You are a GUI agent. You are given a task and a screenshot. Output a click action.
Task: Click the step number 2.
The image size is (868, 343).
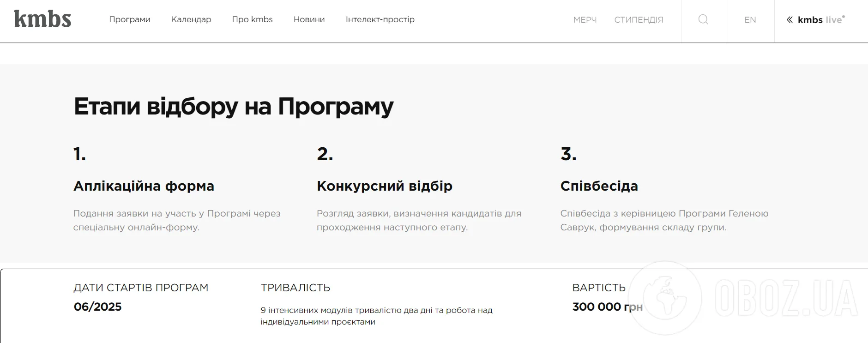[325, 154]
